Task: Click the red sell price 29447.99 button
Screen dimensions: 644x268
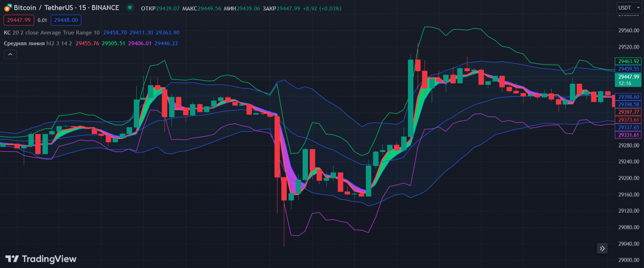Action: (19, 20)
